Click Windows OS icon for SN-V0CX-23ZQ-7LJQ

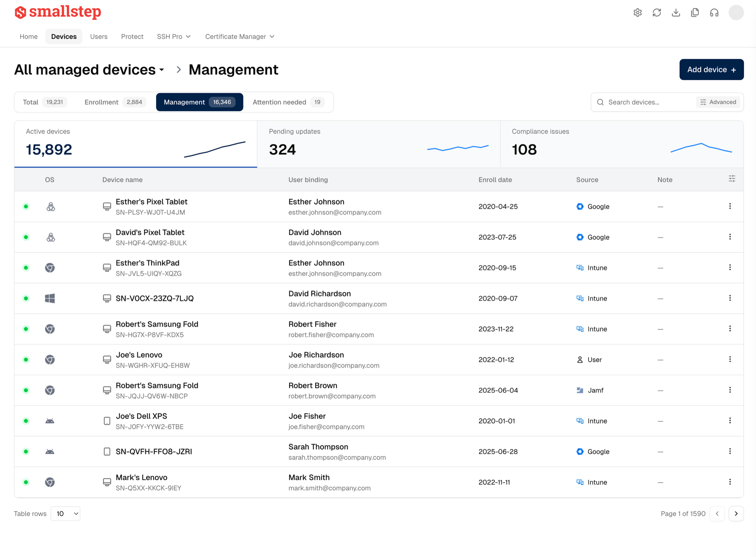coord(50,298)
